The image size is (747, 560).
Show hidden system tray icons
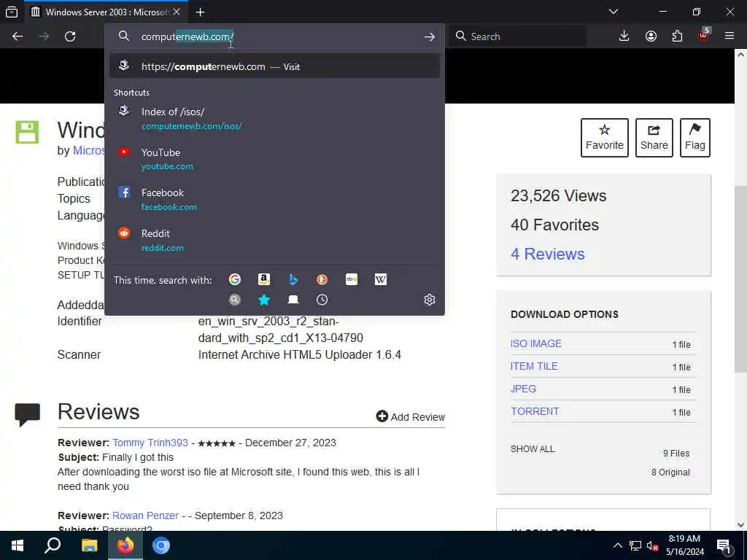617,545
